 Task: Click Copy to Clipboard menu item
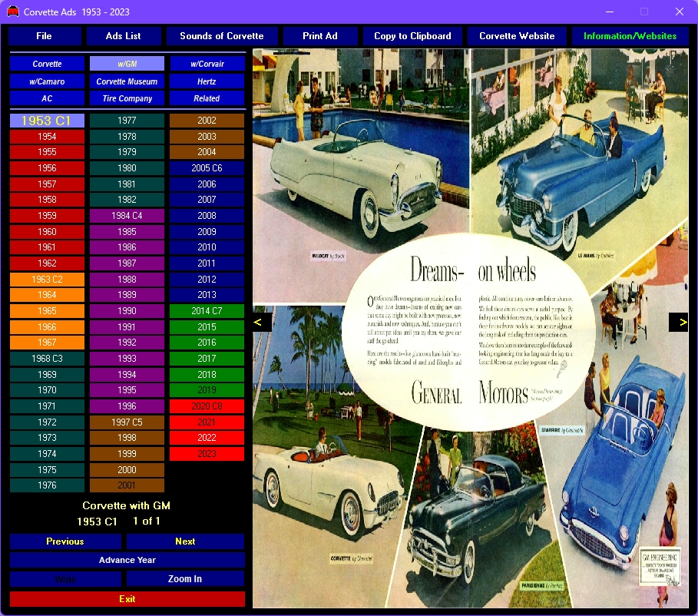(412, 36)
